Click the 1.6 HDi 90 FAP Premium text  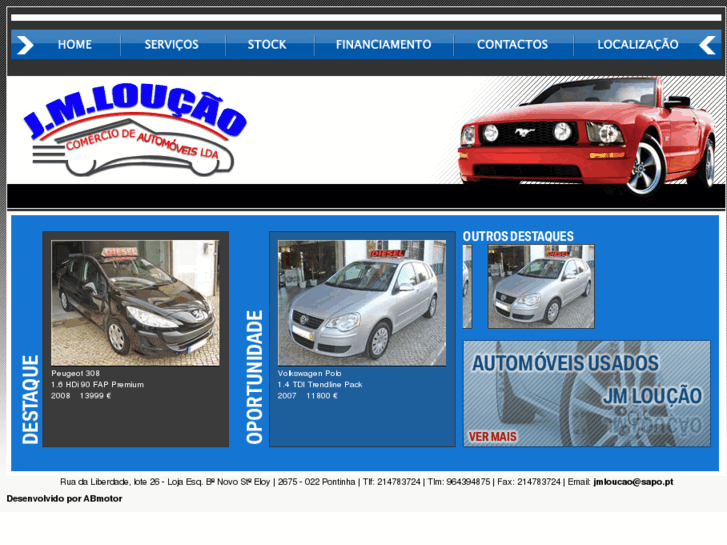[97, 385]
